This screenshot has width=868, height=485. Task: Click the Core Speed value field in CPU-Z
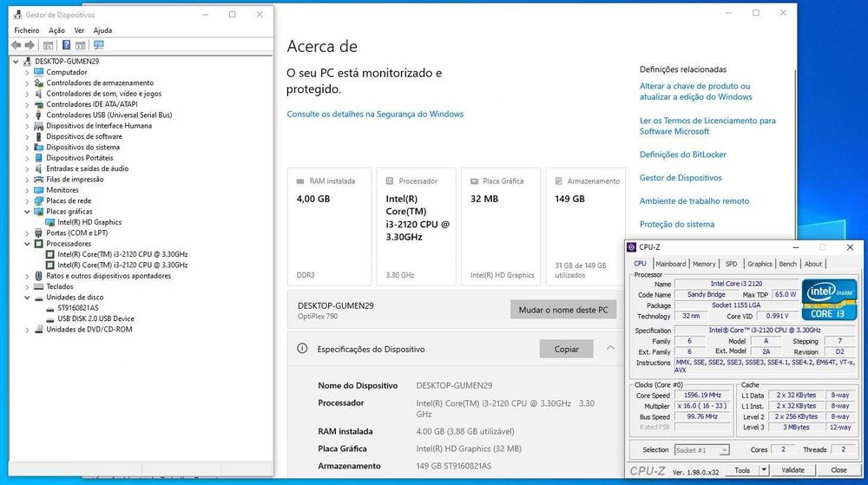tap(702, 396)
